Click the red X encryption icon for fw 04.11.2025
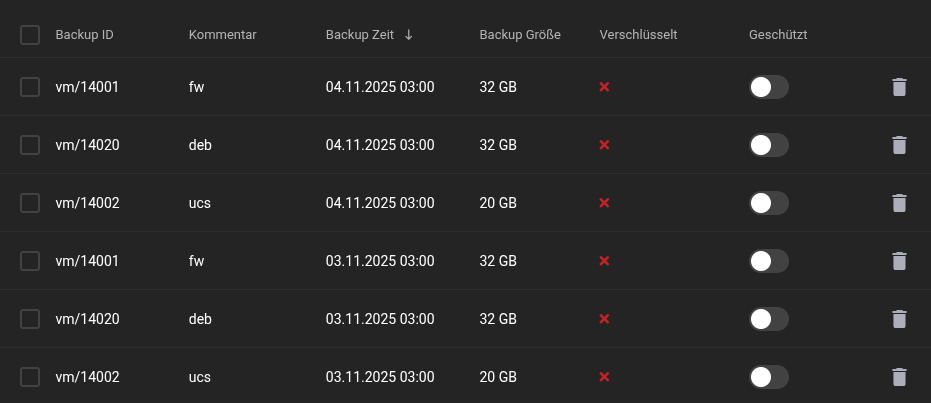931x403 pixels. [604, 87]
